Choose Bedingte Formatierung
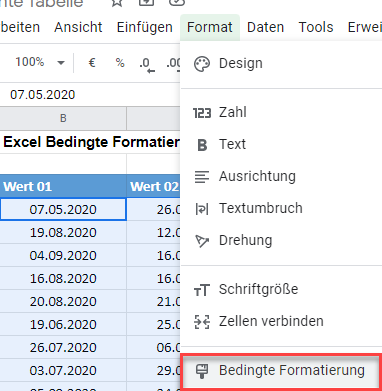Viewport: 382px width, 391px height. point(281,371)
